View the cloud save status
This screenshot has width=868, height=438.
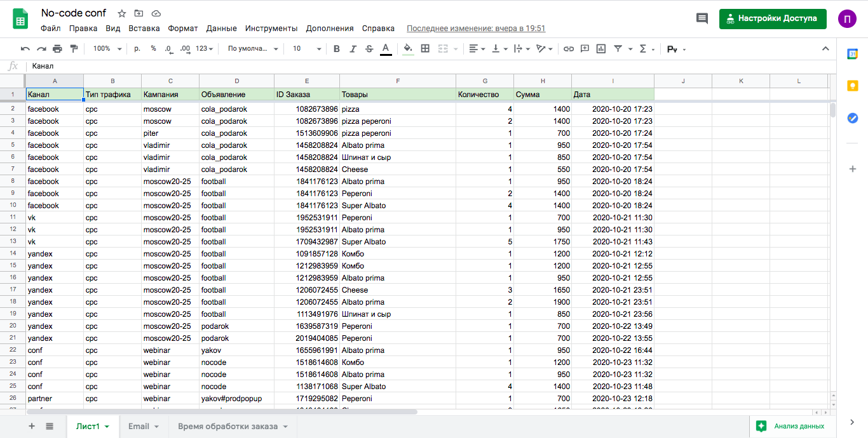pyautogui.click(x=156, y=13)
